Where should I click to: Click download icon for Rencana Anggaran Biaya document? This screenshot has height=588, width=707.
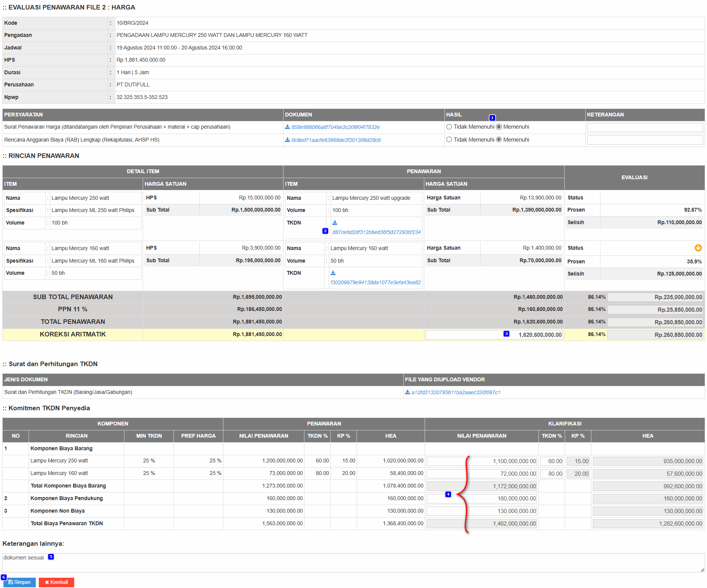(287, 140)
